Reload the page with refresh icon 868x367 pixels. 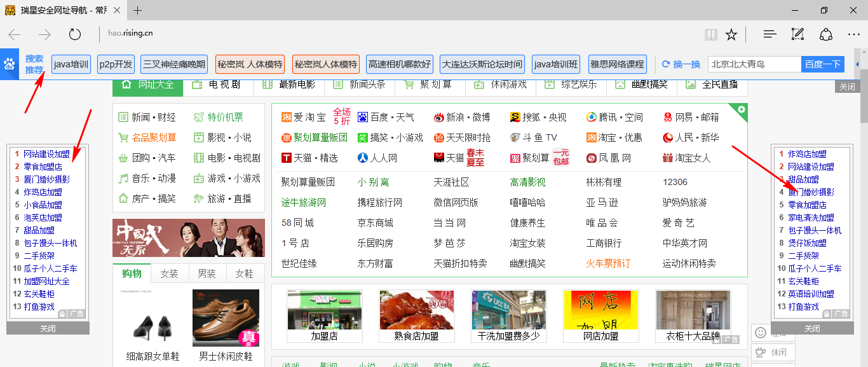75,34
